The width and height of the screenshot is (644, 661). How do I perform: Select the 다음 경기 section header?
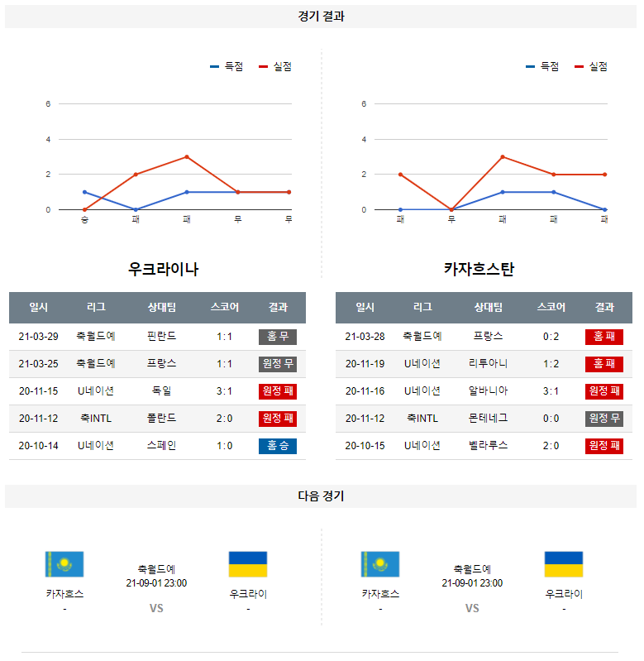click(x=322, y=496)
